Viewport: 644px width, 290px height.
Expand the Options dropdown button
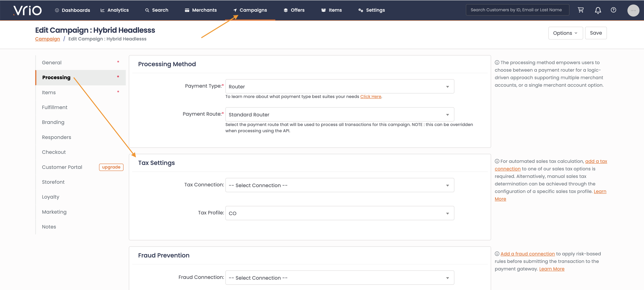point(565,33)
